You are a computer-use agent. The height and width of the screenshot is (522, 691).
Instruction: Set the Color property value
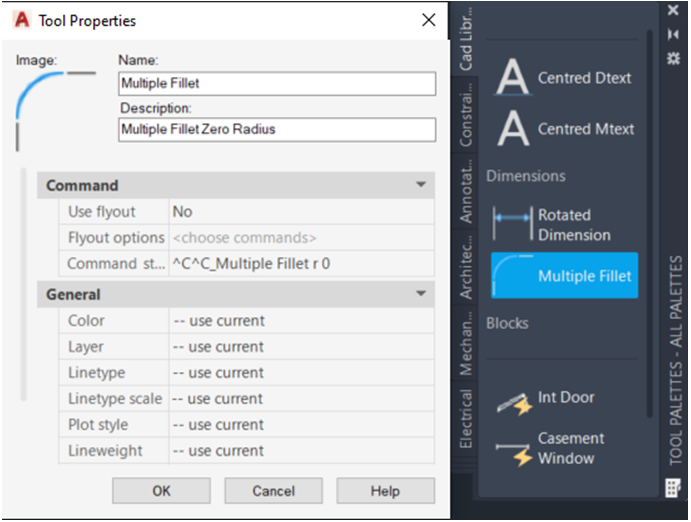pyautogui.click(x=301, y=321)
